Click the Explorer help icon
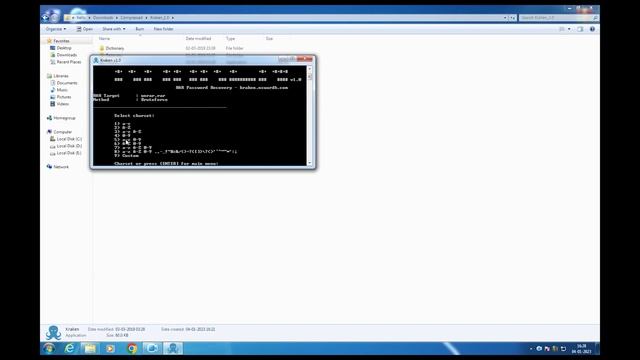Viewport: 640px width, 360px height. pyautogui.click(x=592, y=29)
